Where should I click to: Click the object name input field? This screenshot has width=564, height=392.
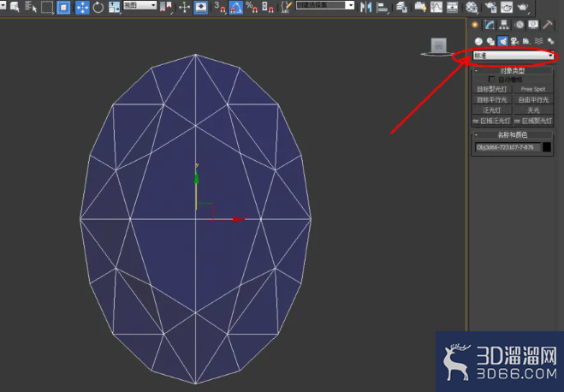pyautogui.click(x=508, y=147)
